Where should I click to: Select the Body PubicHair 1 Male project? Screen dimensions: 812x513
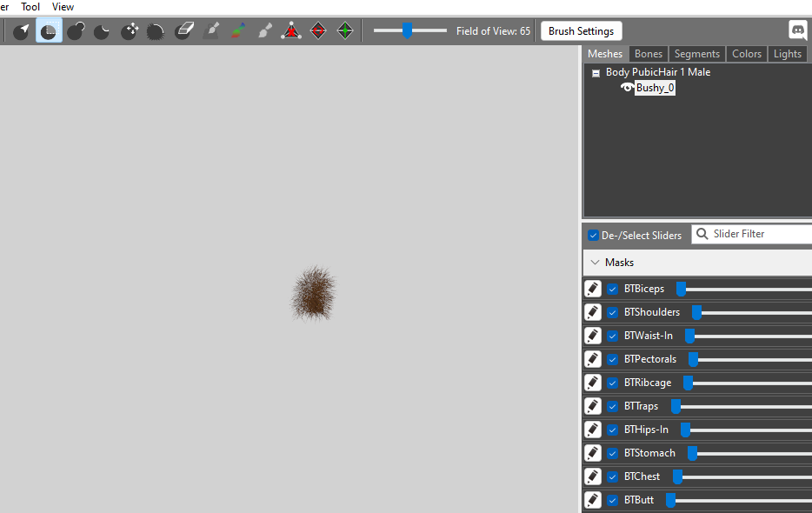click(658, 72)
